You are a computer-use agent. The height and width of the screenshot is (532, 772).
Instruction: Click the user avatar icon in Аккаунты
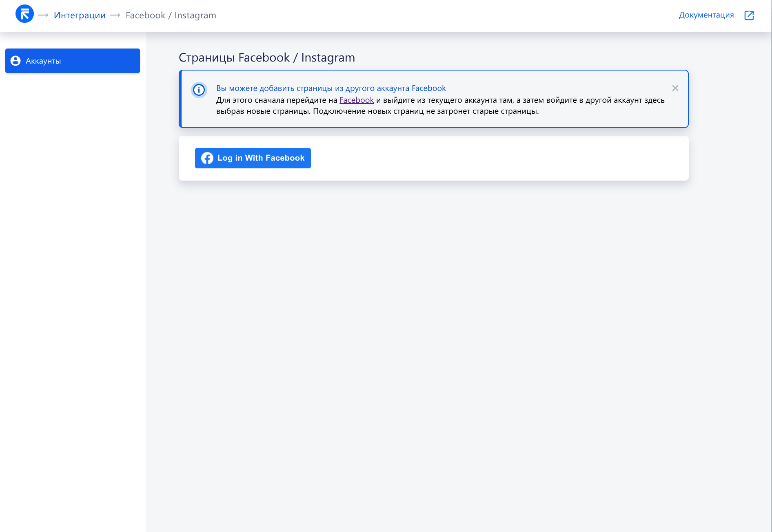coord(16,61)
